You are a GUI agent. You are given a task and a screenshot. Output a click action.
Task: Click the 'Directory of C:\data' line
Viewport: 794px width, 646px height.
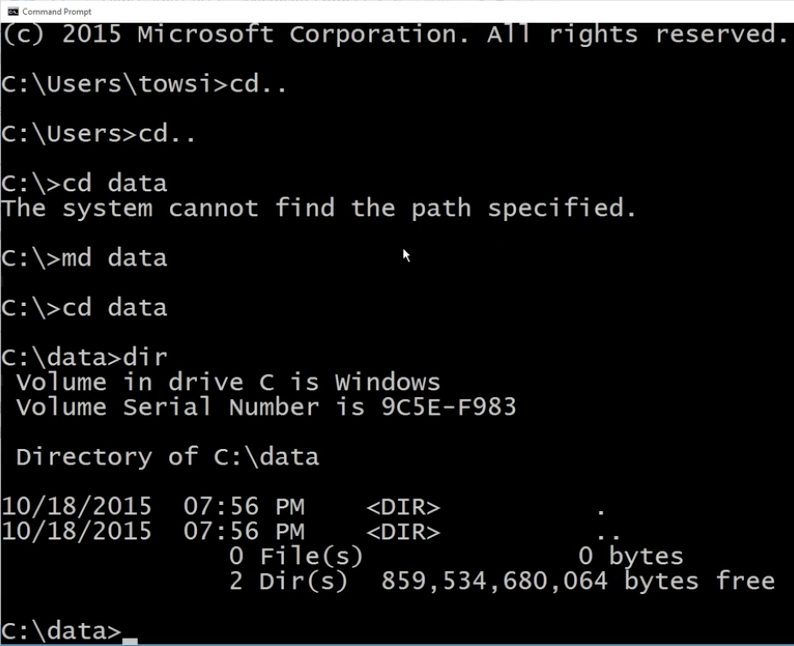click(168, 457)
